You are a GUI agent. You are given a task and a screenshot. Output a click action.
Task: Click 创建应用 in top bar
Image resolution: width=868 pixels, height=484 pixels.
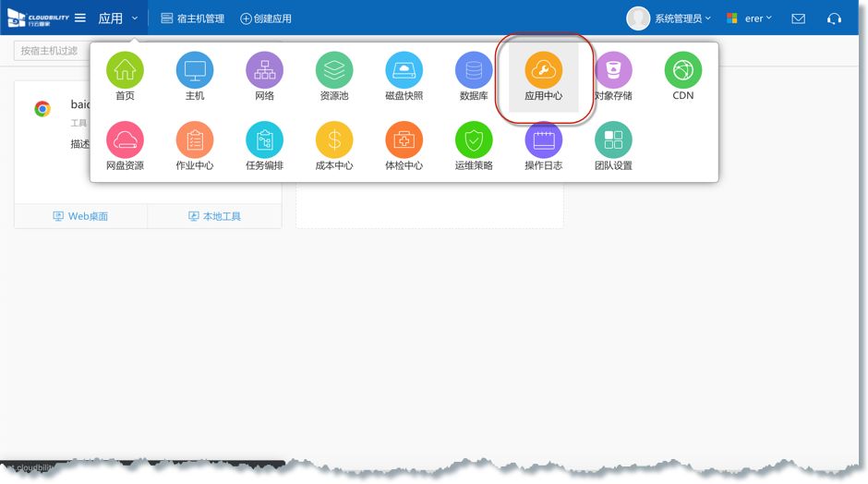266,18
